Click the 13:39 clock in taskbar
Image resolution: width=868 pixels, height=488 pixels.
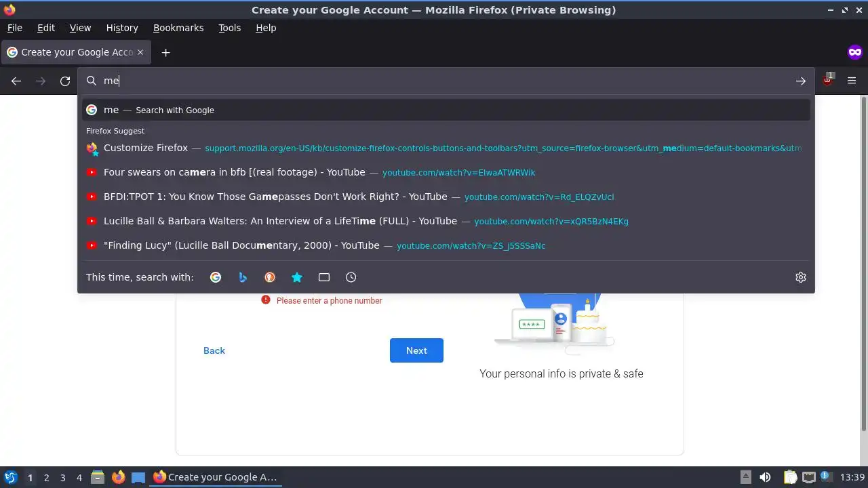coord(852,477)
